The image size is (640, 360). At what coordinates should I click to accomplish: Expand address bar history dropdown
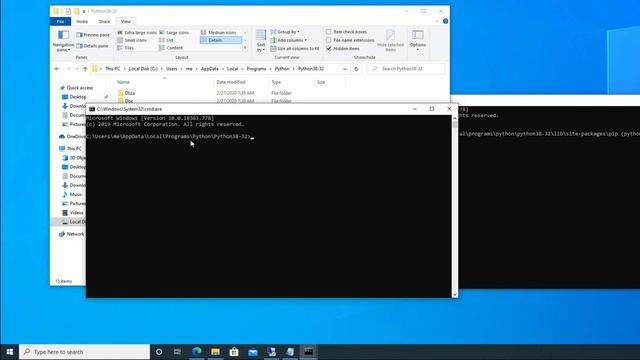[x=345, y=69]
